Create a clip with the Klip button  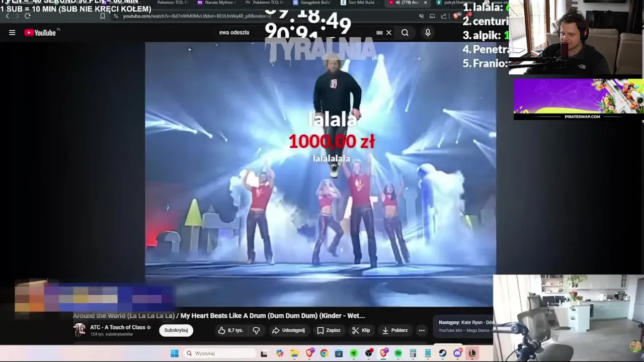click(361, 330)
